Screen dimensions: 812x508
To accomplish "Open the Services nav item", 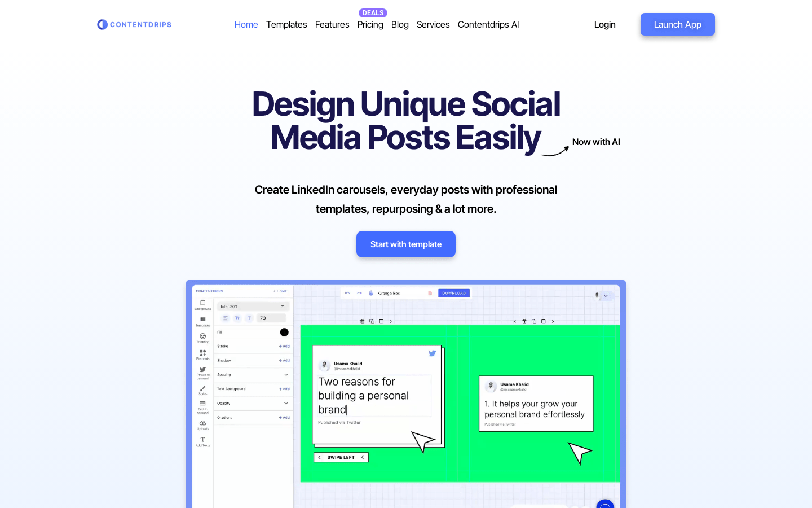I will (x=433, y=24).
